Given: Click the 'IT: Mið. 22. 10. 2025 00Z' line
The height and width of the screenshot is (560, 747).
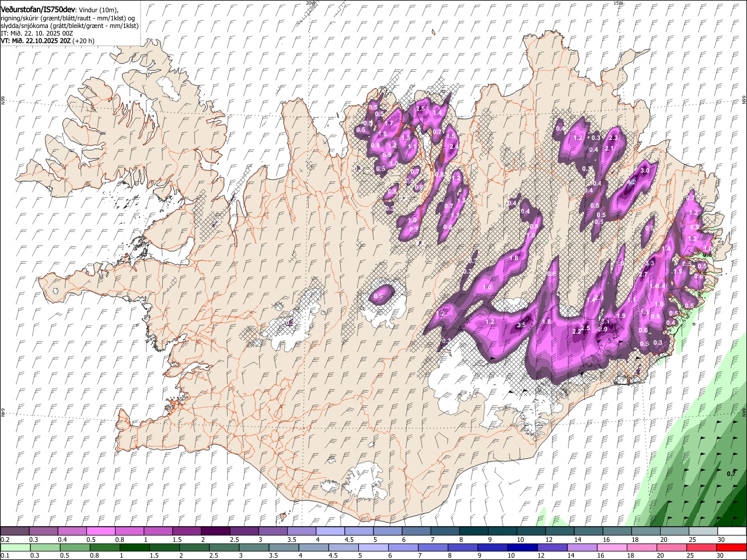Looking at the screenshot, I should coord(37,33).
